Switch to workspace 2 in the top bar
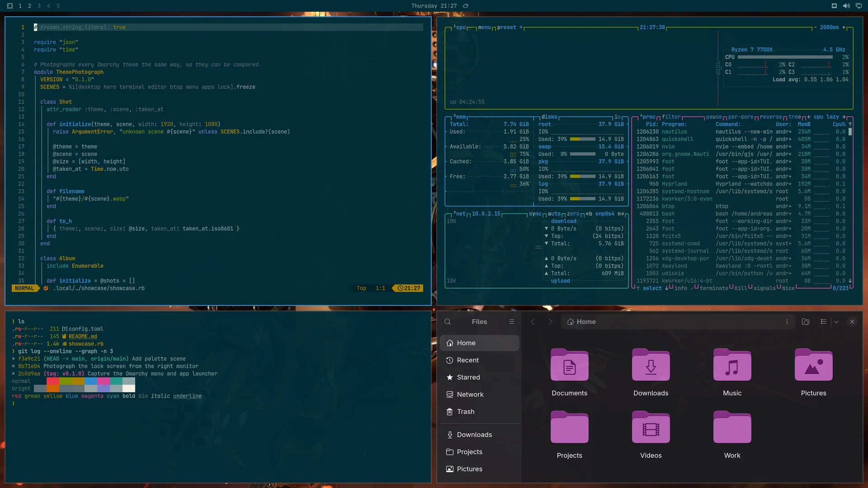Viewport: 868px width, 488px height. point(29,6)
